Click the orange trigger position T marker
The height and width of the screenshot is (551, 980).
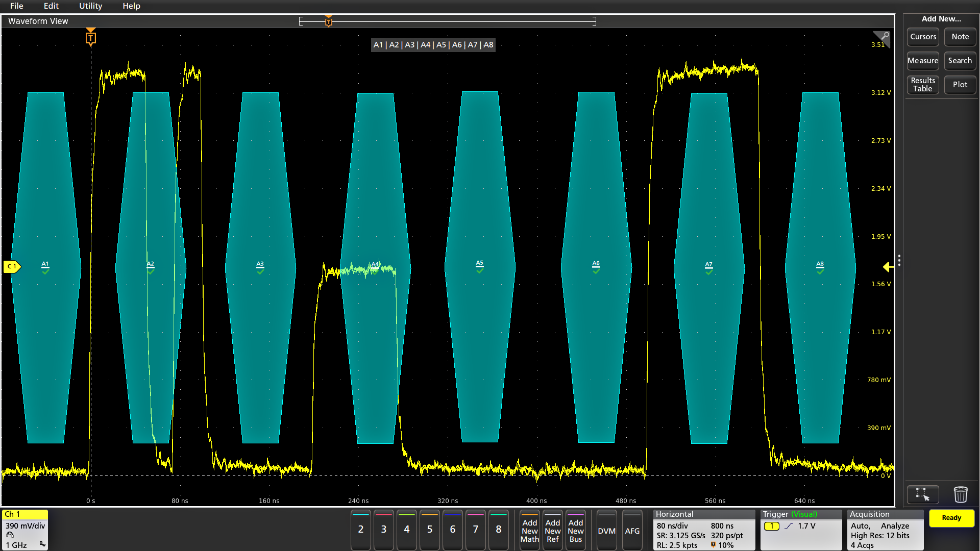[x=91, y=38]
